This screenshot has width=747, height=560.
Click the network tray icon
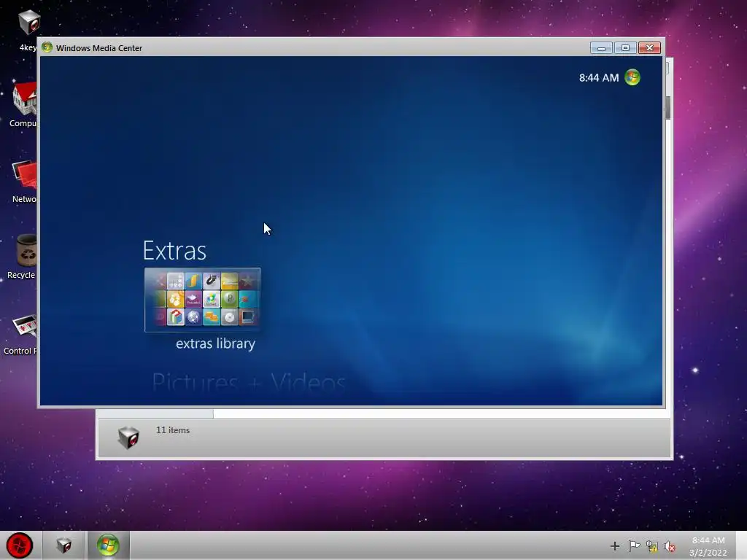[x=651, y=546]
